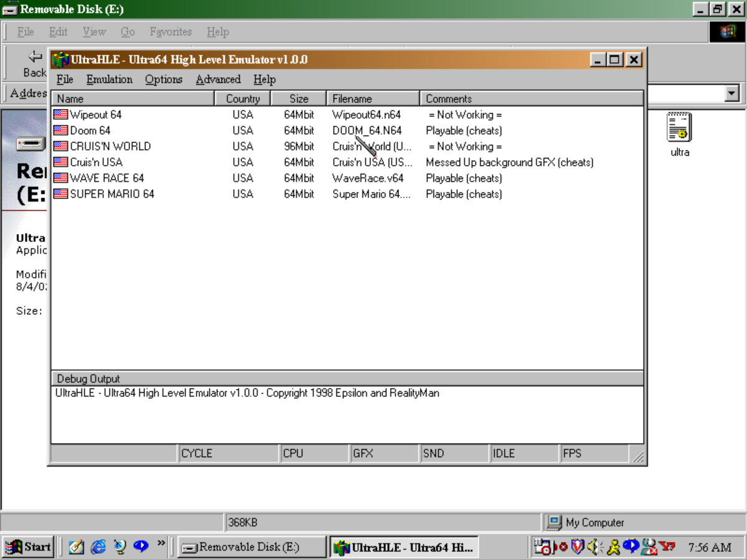Open the Advanced menu in UltraHLE
The image size is (747, 560).
pos(218,79)
